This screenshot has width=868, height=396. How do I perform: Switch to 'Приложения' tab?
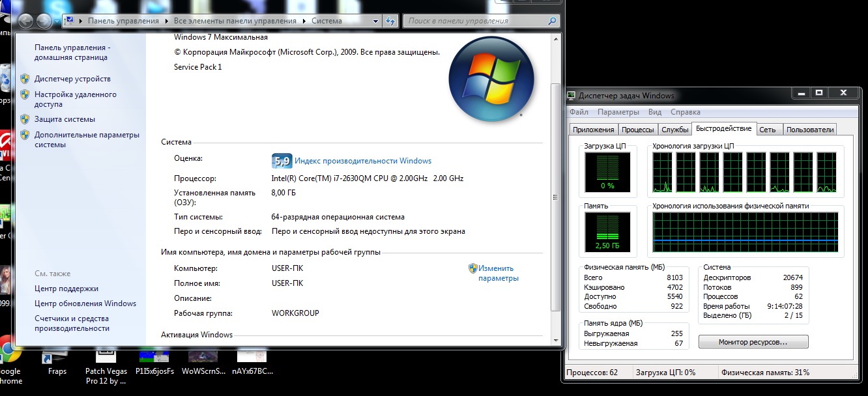pos(593,130)
